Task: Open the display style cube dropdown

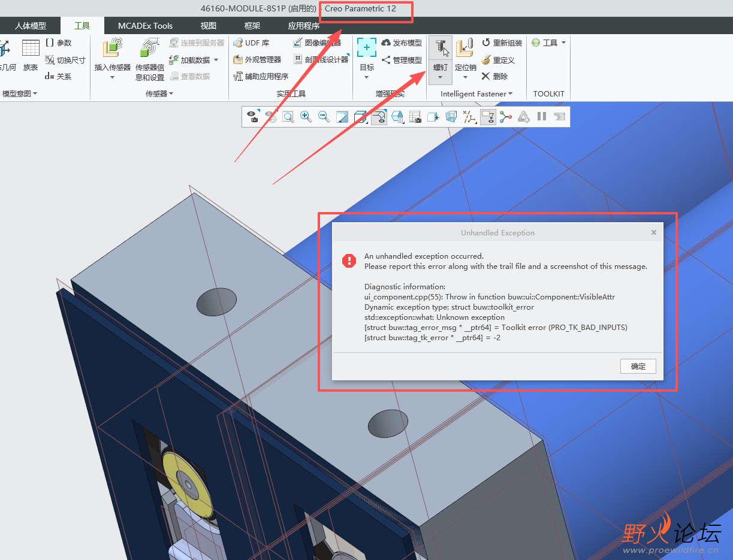Action: coord(361,117)
